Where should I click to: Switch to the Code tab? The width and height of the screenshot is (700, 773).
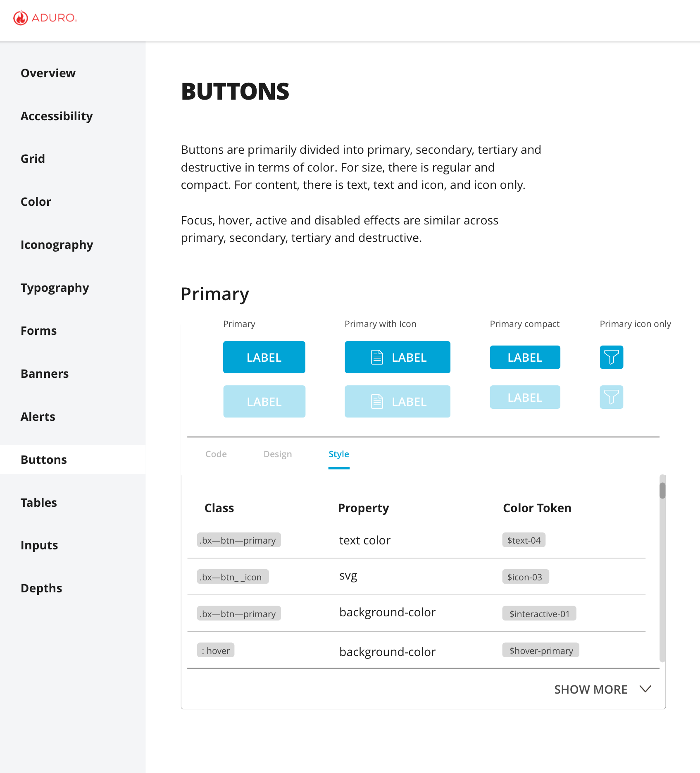[216, 454]
